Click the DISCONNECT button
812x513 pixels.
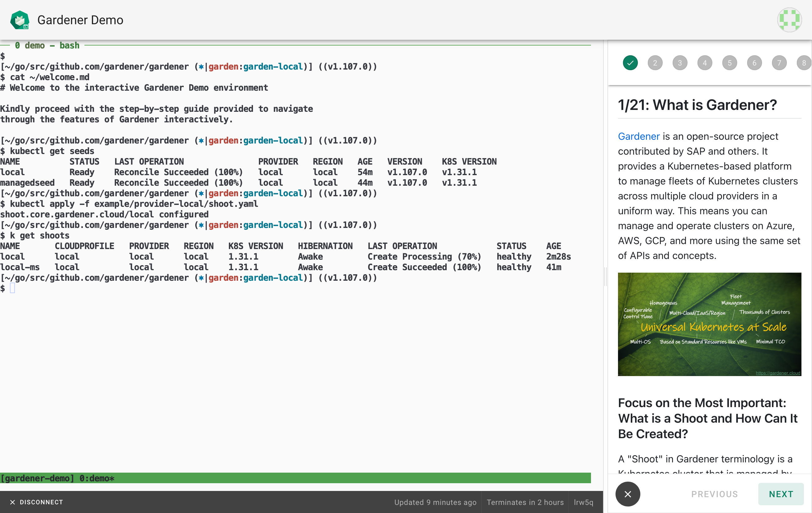(36, 502)
